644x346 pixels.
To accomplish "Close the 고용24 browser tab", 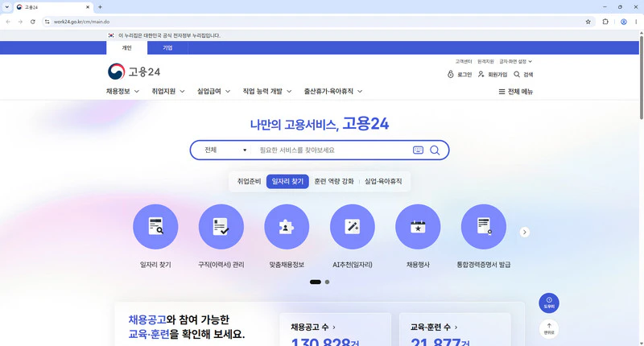I will [x=88, y=7].
